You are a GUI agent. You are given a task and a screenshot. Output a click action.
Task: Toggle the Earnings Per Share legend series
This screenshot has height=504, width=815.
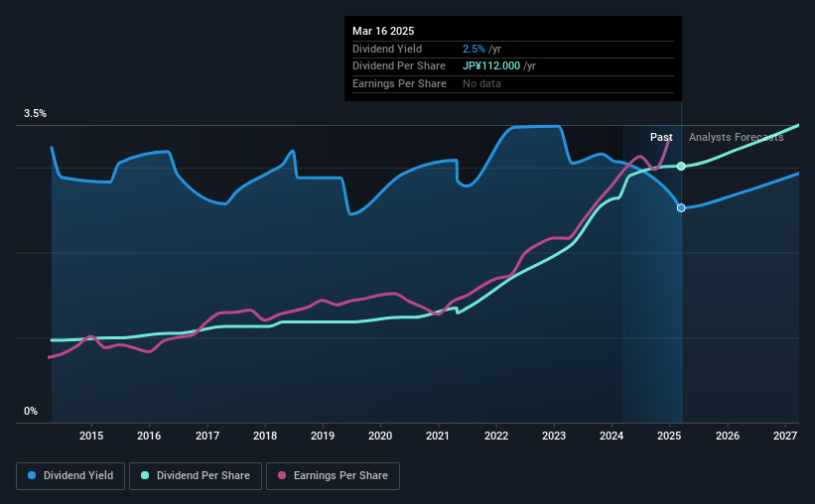pyautogui.click(x=333, y=475)
